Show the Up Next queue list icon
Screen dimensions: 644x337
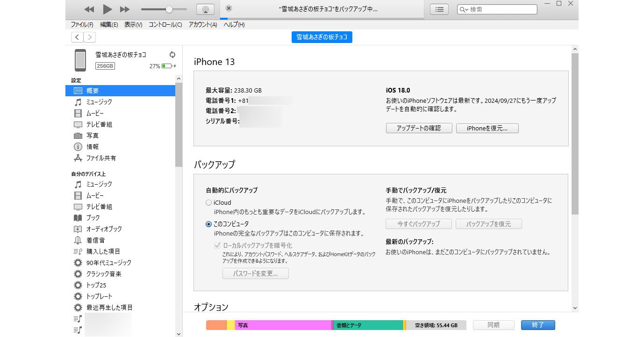[x=439, y=9]
